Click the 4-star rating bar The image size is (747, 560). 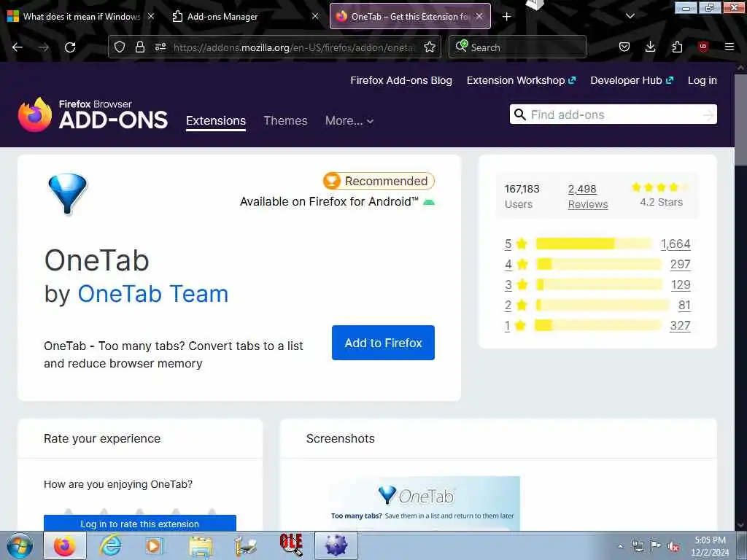point(599,264)
